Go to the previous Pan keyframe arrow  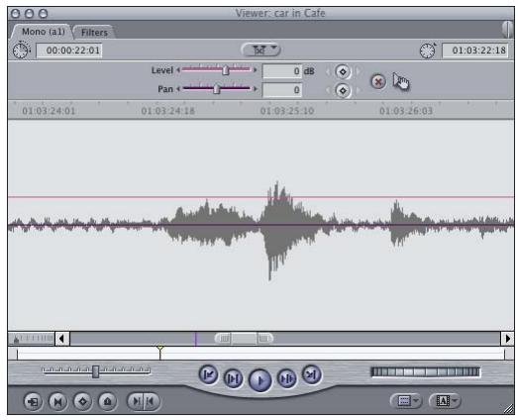pos(328,90)
